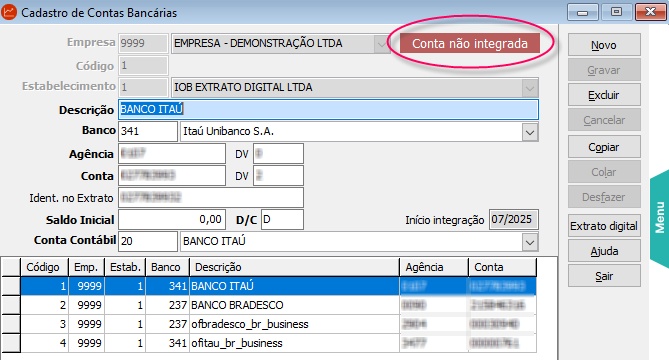Select the ofitau_br_business row

click(278, 343)
